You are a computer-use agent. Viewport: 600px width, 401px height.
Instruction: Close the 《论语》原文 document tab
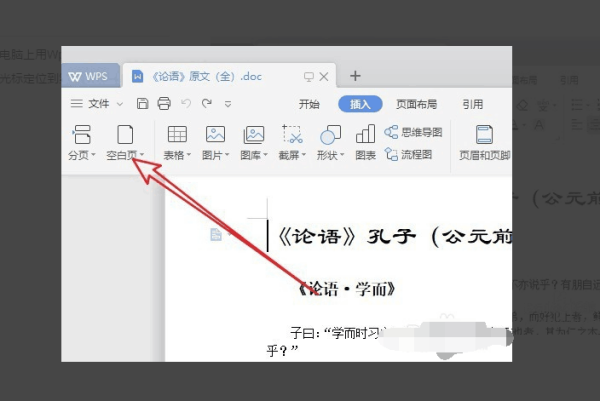tap(324, 77)
